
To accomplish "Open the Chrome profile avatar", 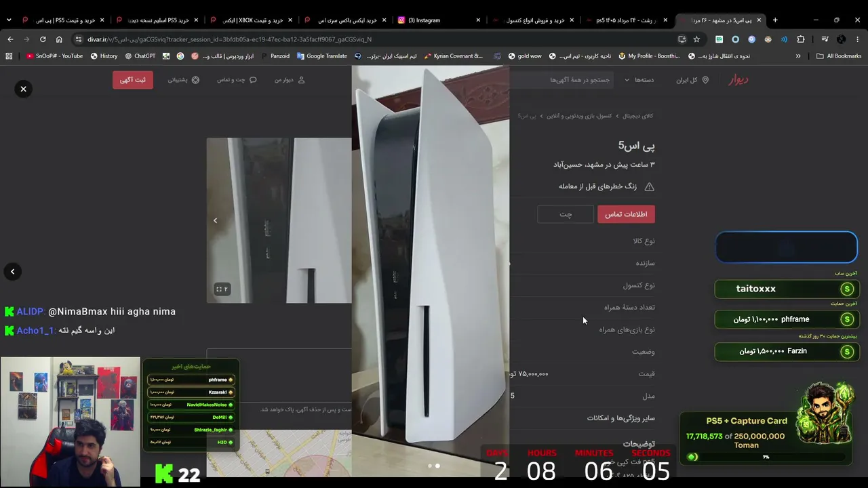I will 842,39.
